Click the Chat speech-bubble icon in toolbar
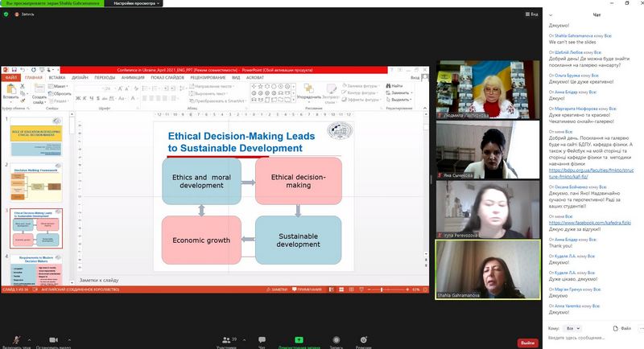Viewport: 644px width, 349px height. click(262, 339)
